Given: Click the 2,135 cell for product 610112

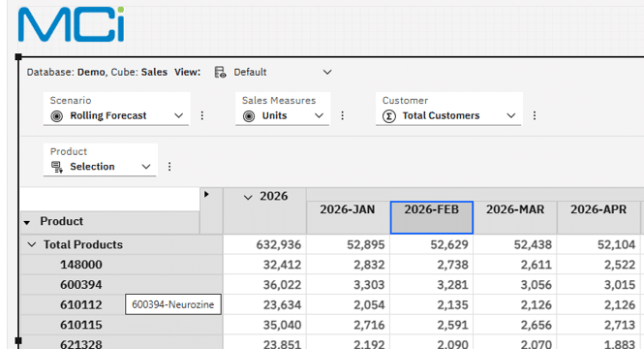Looking at the screenshot, I should pyautogui.click(x=432, y=305).
